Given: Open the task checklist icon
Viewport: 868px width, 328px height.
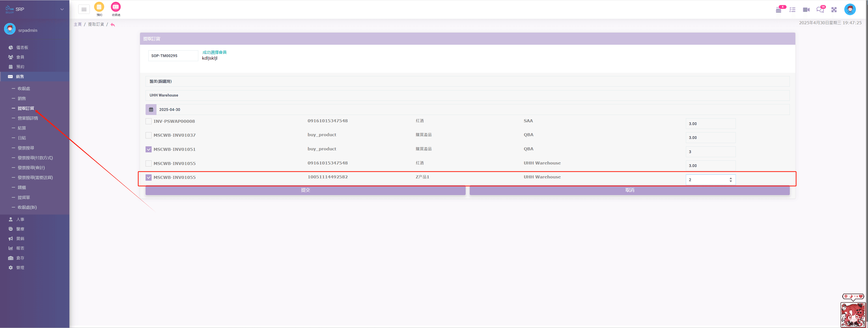Looking at the screenshot, I should coord(793,10).
